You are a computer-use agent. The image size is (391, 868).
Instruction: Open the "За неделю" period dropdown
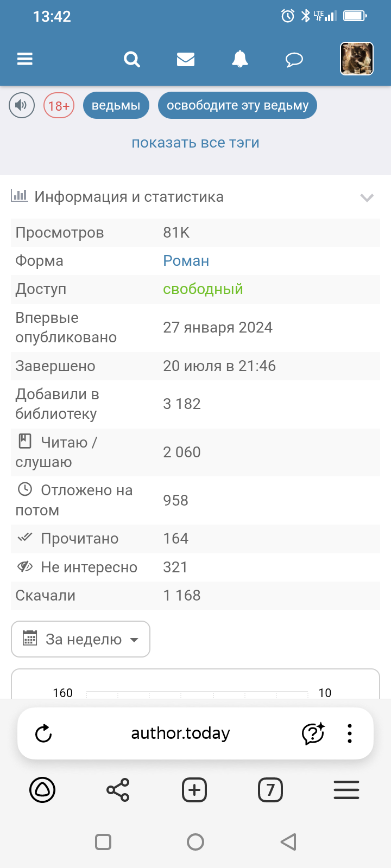[80, 639]
